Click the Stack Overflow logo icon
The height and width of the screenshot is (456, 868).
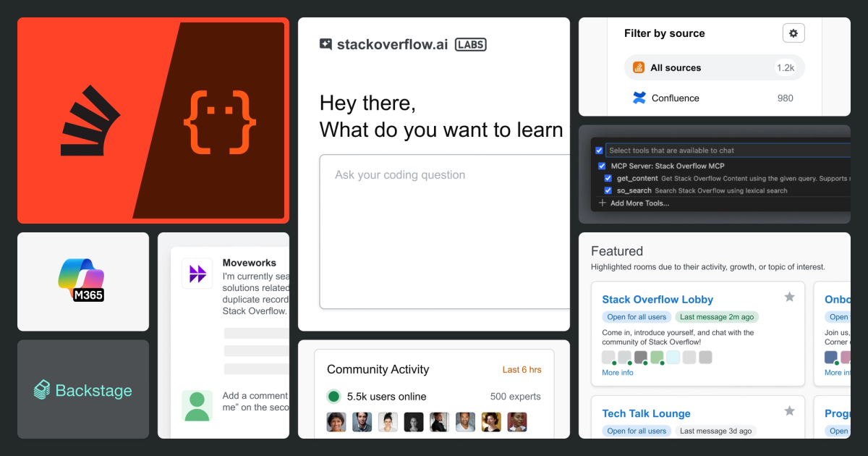[x=90, y=119]
